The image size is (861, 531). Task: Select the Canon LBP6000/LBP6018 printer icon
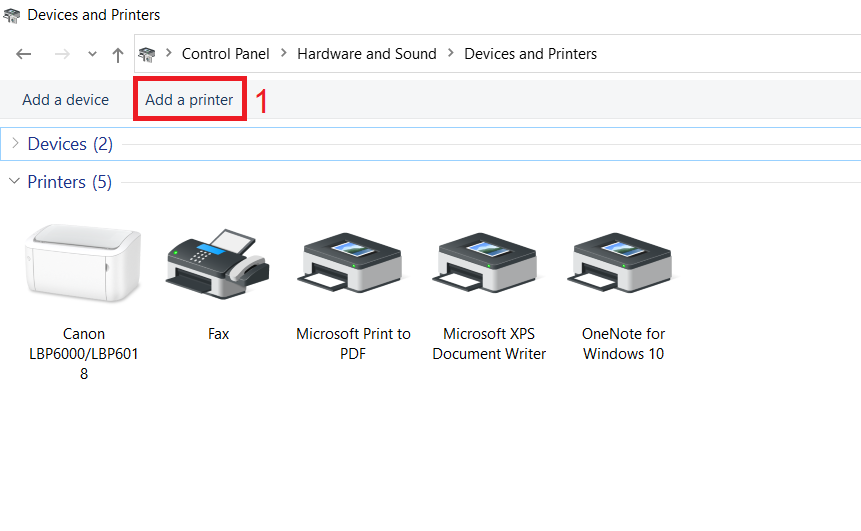click(84, 262)
